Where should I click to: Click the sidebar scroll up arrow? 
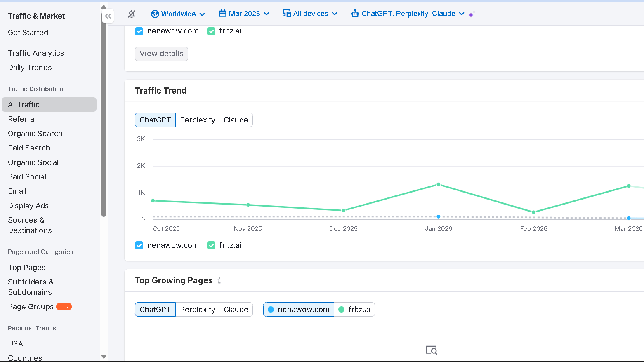[104, 7]
